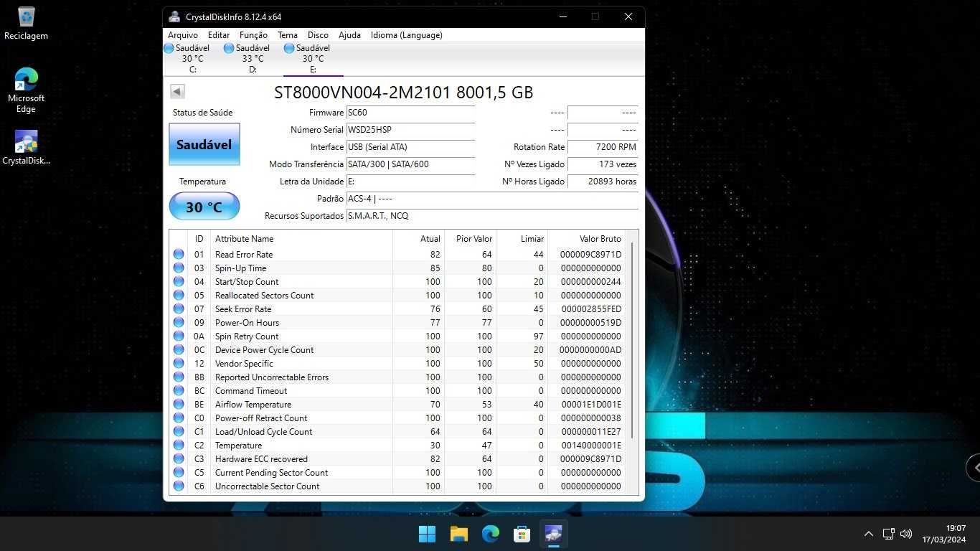980x551 pixels.
Task: Click the 20893 horas field
Action: coord(603,182)
